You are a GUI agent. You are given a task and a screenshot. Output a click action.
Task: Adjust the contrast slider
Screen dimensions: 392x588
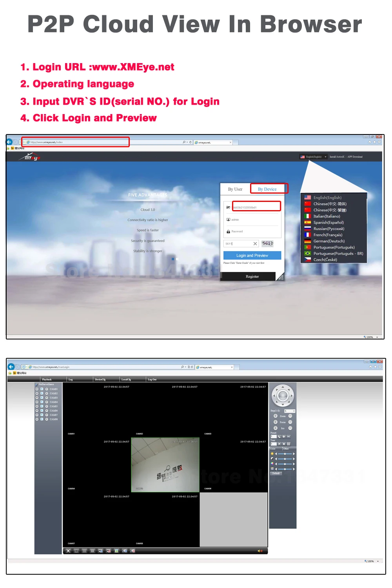tap(285, 459)
